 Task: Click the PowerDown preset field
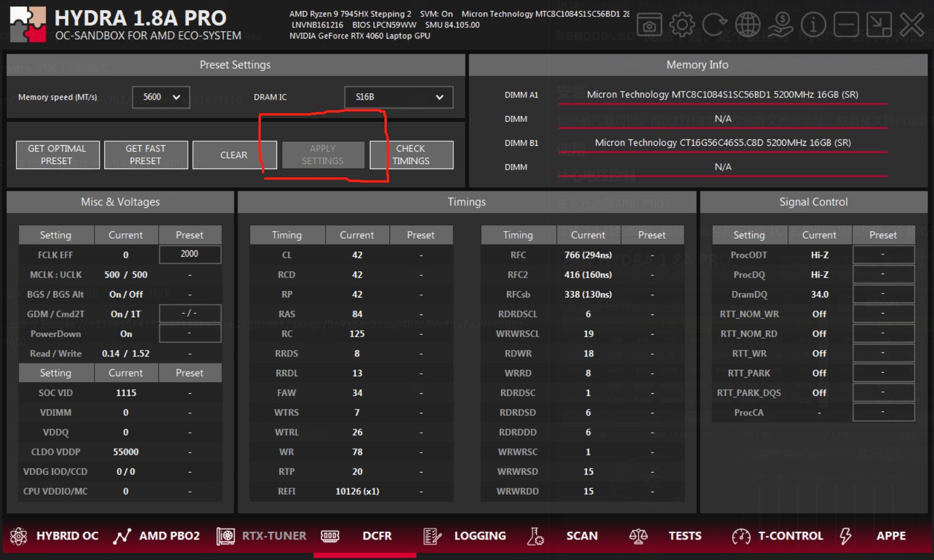point(190,333)
